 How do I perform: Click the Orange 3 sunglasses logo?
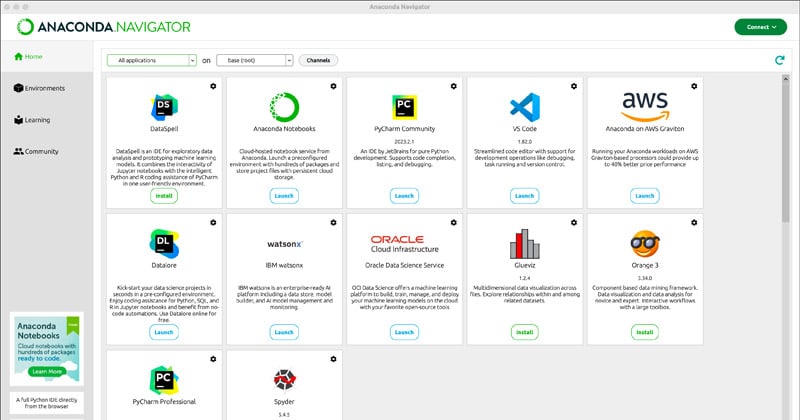[x=645, y=243]
